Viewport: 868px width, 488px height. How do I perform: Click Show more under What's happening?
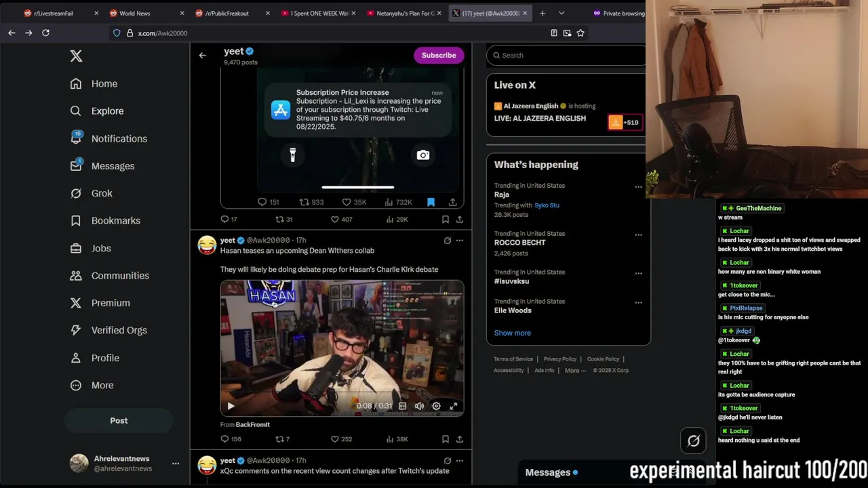[x=513, y=333]
